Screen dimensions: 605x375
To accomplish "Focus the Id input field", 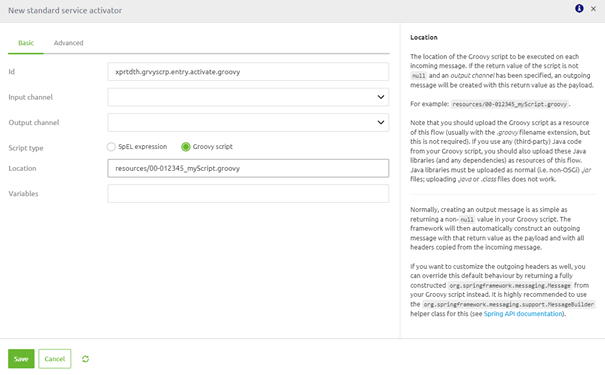I will (248, 72).
